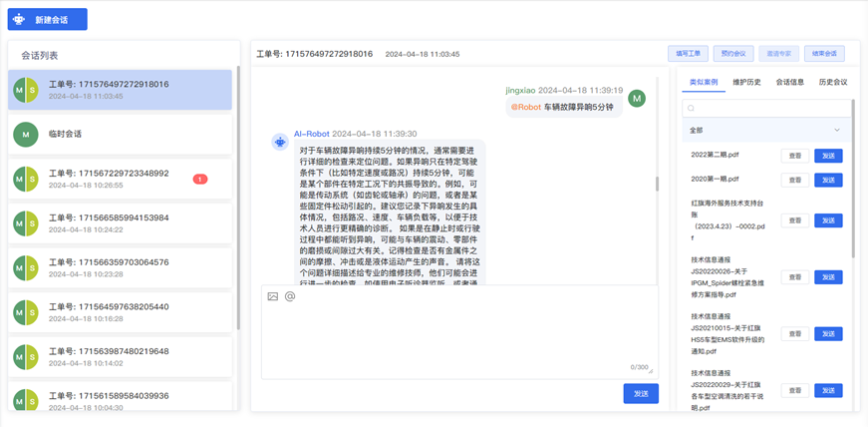Send the JS20220029 空调清洗 pdf
Screen dimensions: 868x427
(x=828, y=390)
